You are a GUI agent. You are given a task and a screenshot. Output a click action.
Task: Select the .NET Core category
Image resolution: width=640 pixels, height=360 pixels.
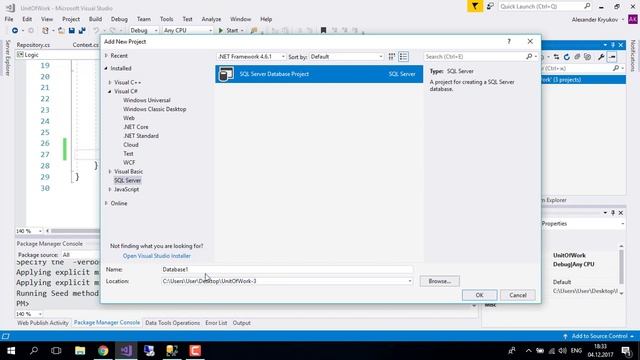(x=136, y=127)
